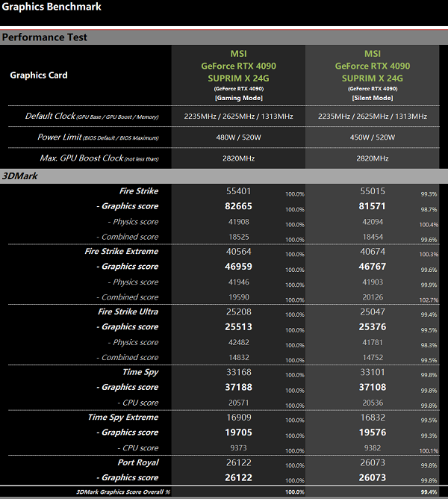Select the CPU score "20571"
The image size is (448, 499).
pos(239,403)
